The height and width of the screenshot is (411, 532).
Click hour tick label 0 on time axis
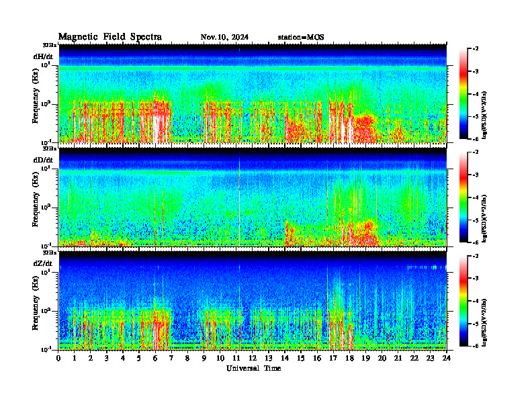[58, 358]
